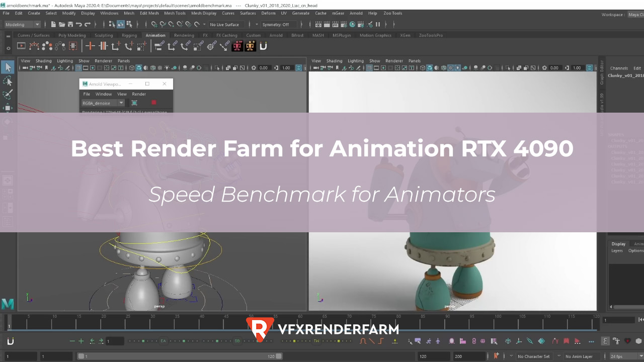Switch to the Rendering shelf tab
644x362 pixels.
point(184,35)
